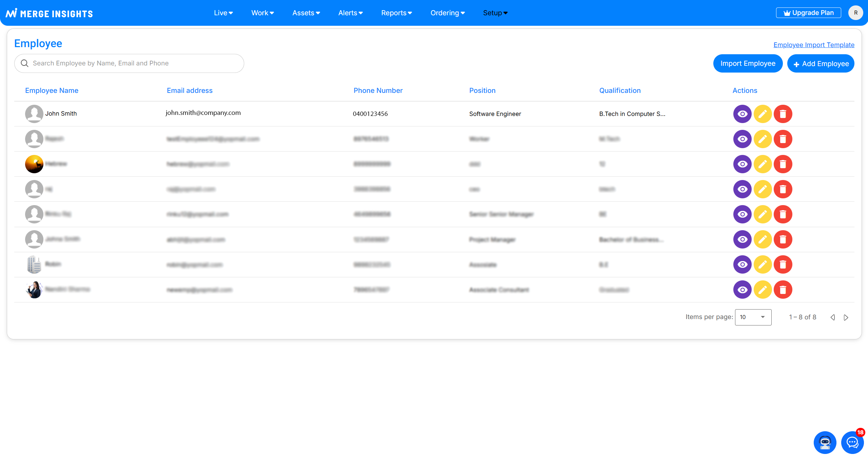Click the search magnifier icon
The width and height of the screenshot is (868, 456).
tap(24, 63)
